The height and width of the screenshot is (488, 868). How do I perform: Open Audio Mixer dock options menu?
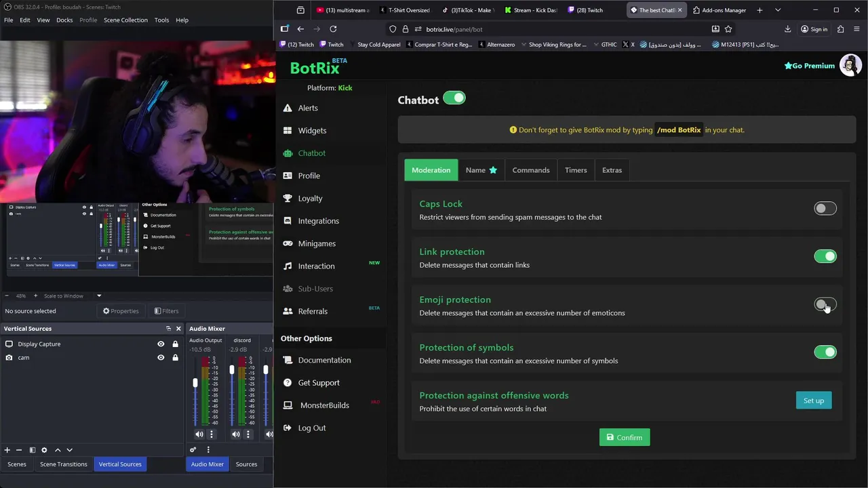pyautogui.click(x=208, y=450)
